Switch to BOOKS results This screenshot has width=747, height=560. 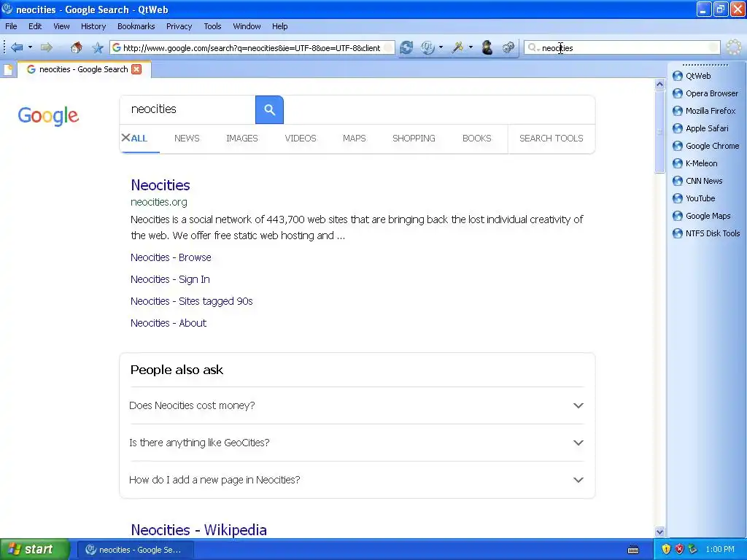tap(477, 138)
